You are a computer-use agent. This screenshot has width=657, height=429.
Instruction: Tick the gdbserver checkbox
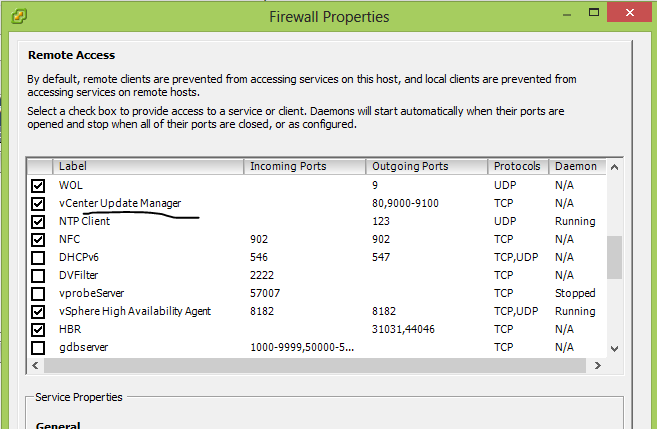tap(39, 348)
